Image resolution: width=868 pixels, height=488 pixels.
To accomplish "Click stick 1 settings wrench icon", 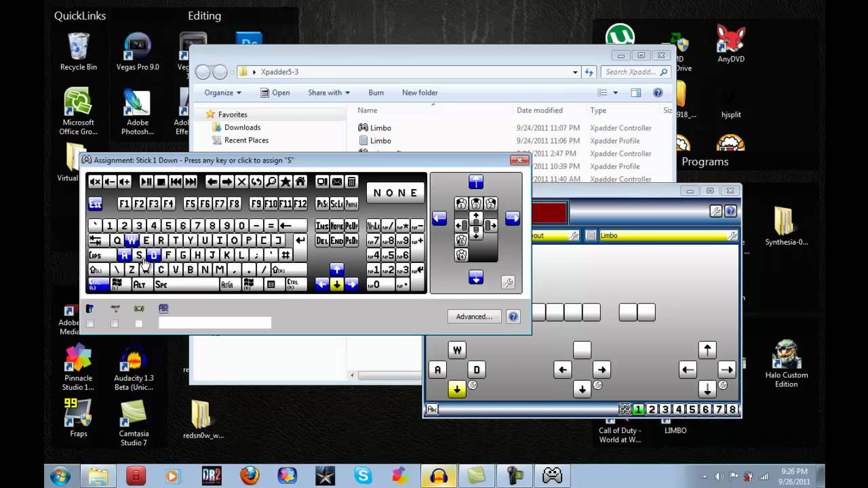I will pos(473,385).
